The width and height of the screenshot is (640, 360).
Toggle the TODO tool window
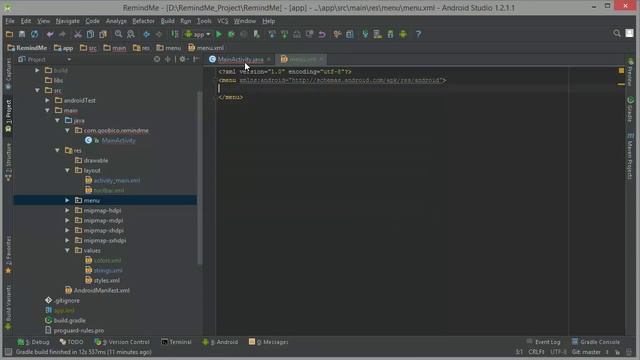[71, 342]
